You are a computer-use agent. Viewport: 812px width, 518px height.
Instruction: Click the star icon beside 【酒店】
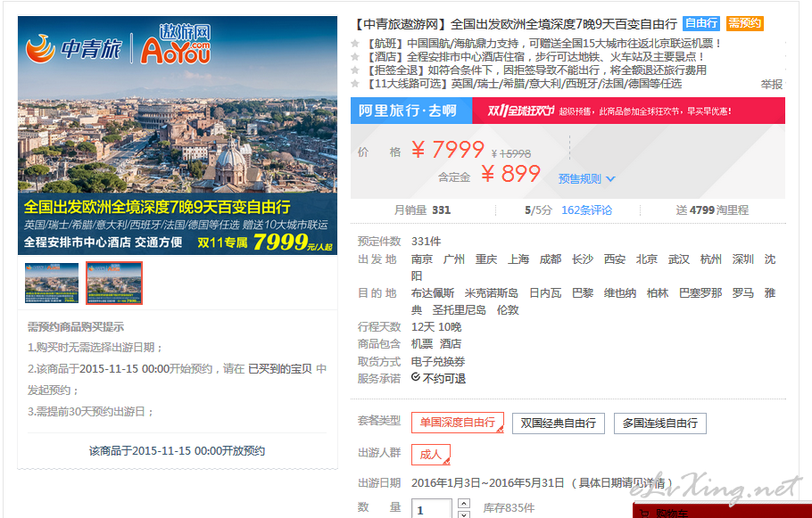tap(355, 57)
